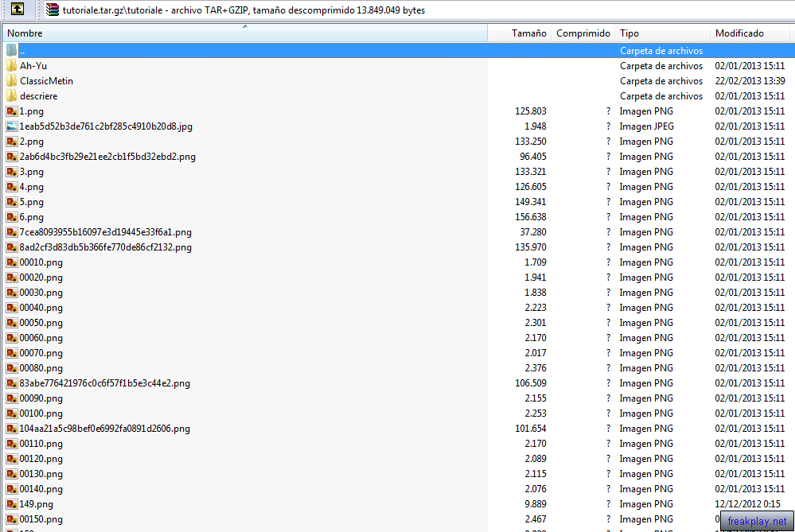
Task: Click the icon of 3.png
Action: [12, 172]
